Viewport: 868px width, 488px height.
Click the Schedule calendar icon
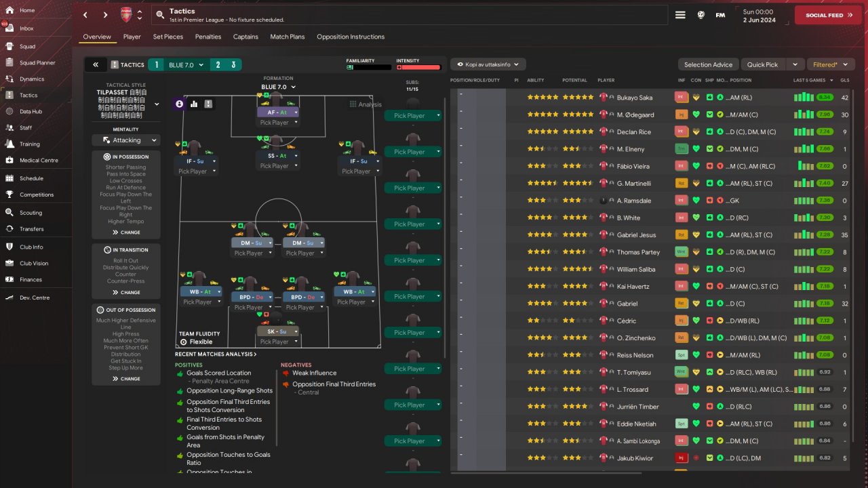click(9, 178)
